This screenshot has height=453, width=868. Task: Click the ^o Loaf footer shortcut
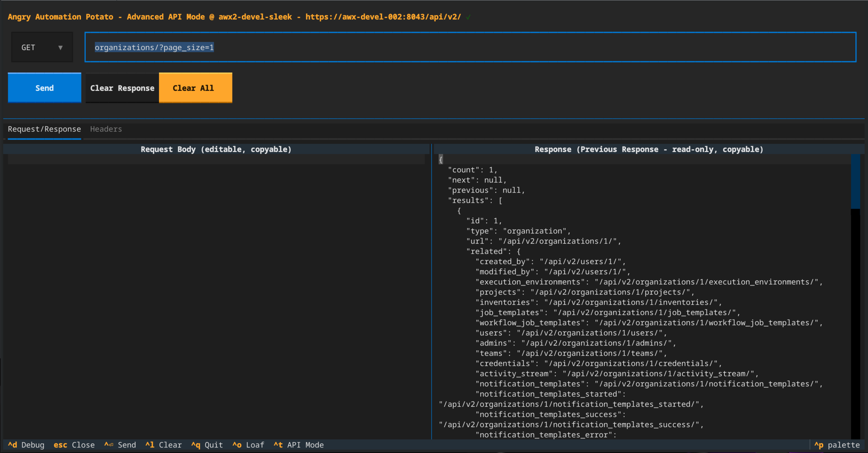click(x=248, y=445)
